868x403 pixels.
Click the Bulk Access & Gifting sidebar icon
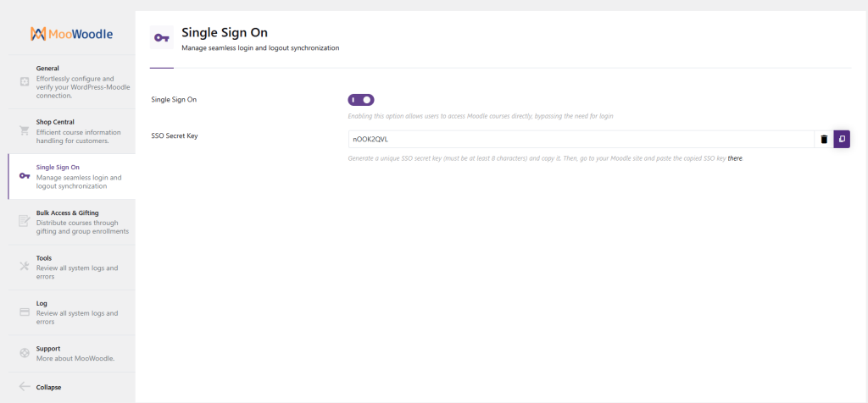click(x=25, y=222)
